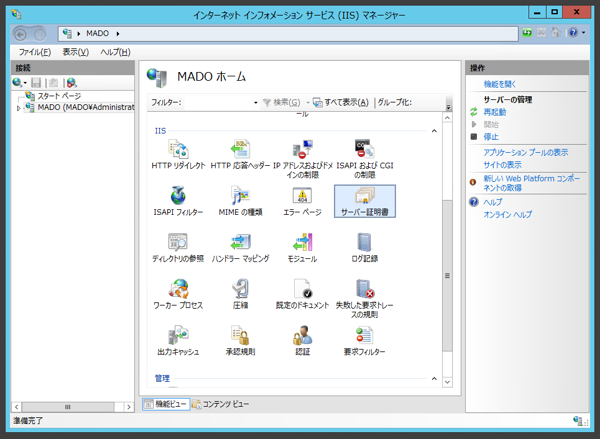Image resolution: width=600 pixels, height=439 pixels.
Task: Click アプリケーション プールの表示 link
Action: 525,152
